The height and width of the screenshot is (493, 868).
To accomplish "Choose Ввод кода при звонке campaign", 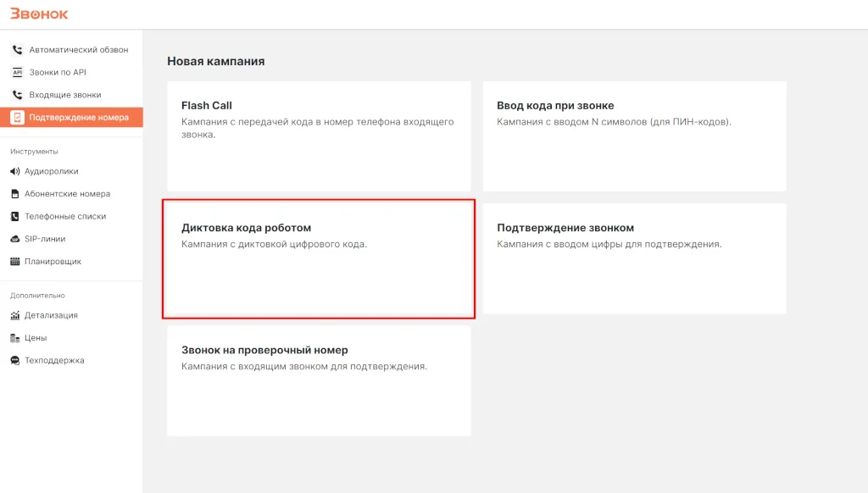I will 634,136.
